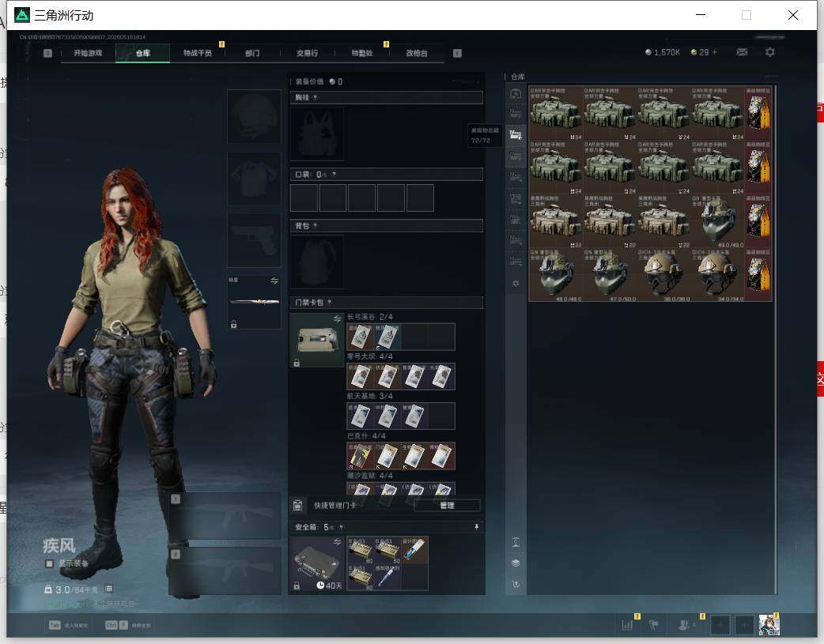Select first key card under 巴克什
This screenshot has height=644, width=824.
tap(361, 456)
